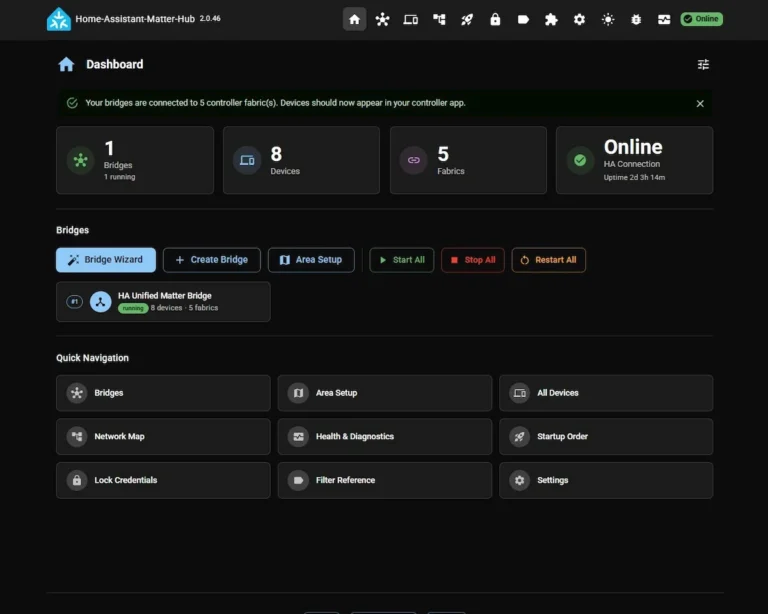768x614 pixels.
Task: Open Filter Reference label icon in top bar
Action: [523, 19]
